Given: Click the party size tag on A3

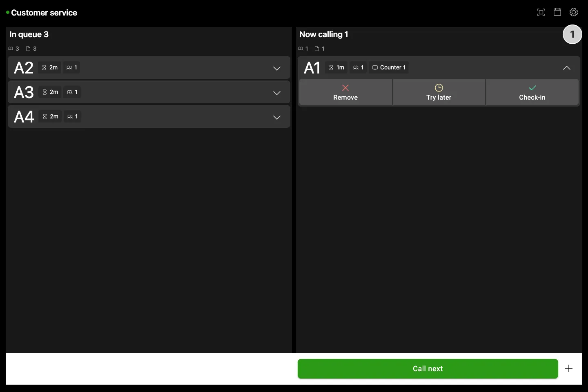Looking at the screenshot, I should [72, 92].
